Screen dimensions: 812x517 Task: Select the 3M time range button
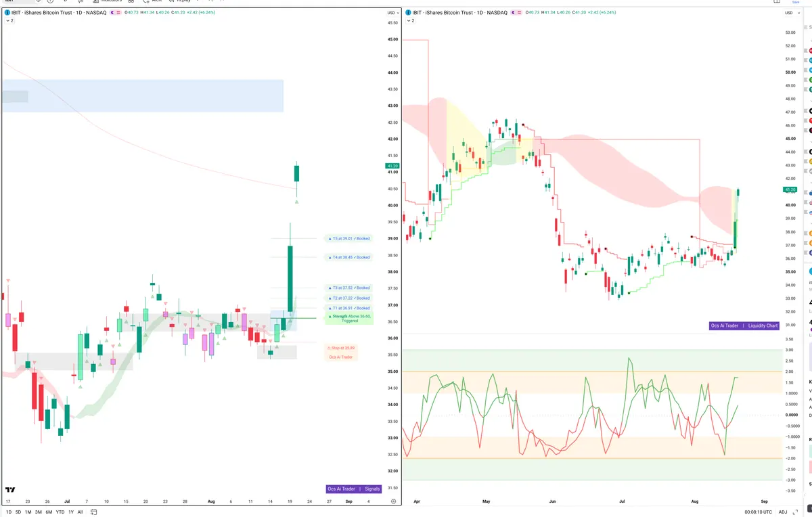[x=38, y=512]
